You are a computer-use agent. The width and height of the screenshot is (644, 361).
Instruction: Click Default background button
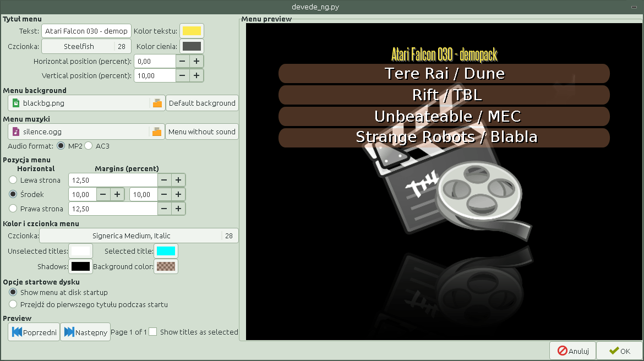(202, 103)
